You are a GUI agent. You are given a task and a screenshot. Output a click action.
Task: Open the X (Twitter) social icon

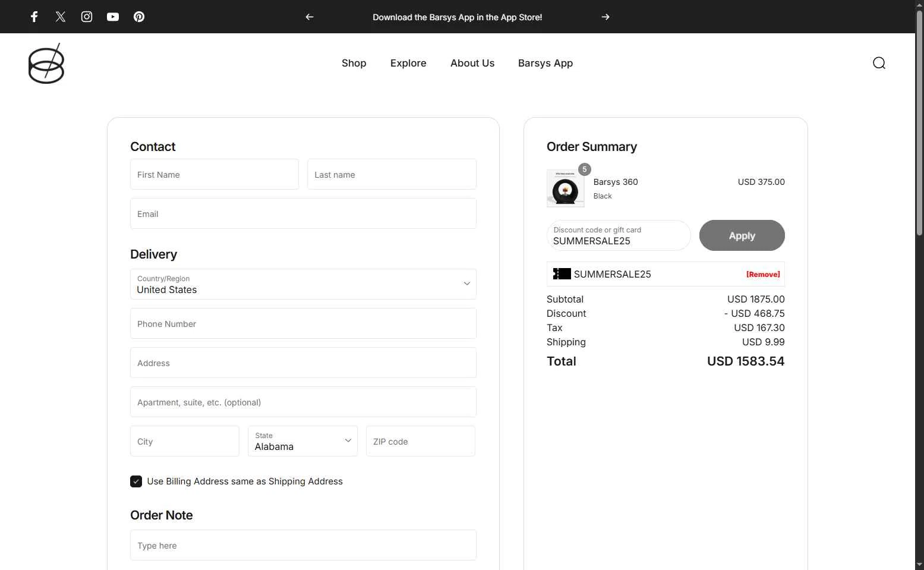[61, 17]
